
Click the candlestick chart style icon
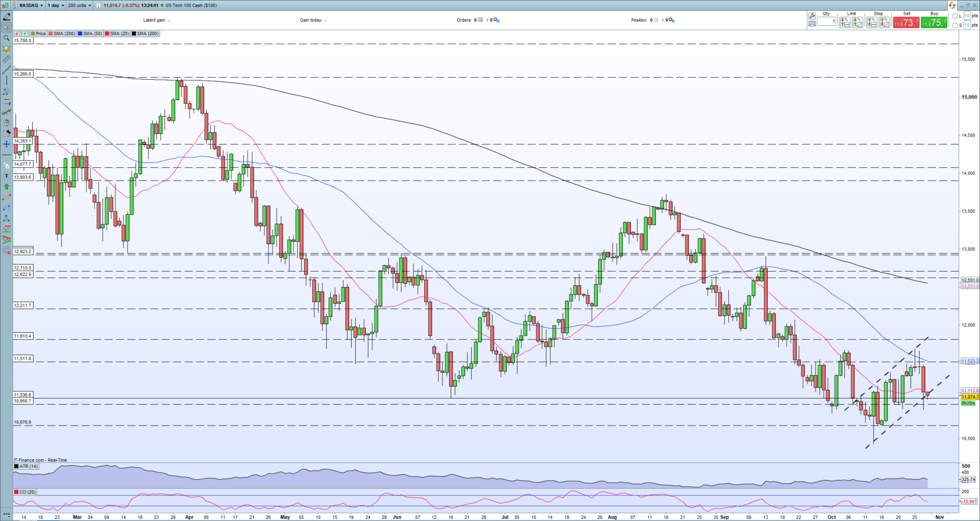[5, 5]
